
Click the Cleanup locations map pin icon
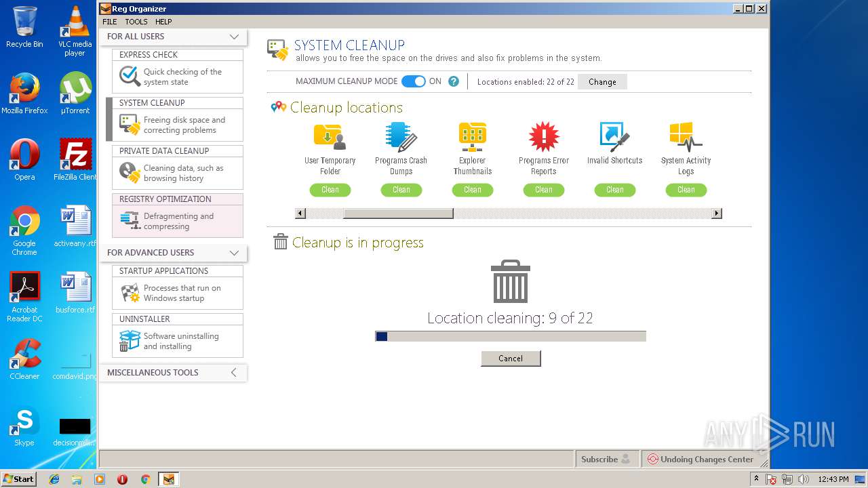tap(278, 107)
